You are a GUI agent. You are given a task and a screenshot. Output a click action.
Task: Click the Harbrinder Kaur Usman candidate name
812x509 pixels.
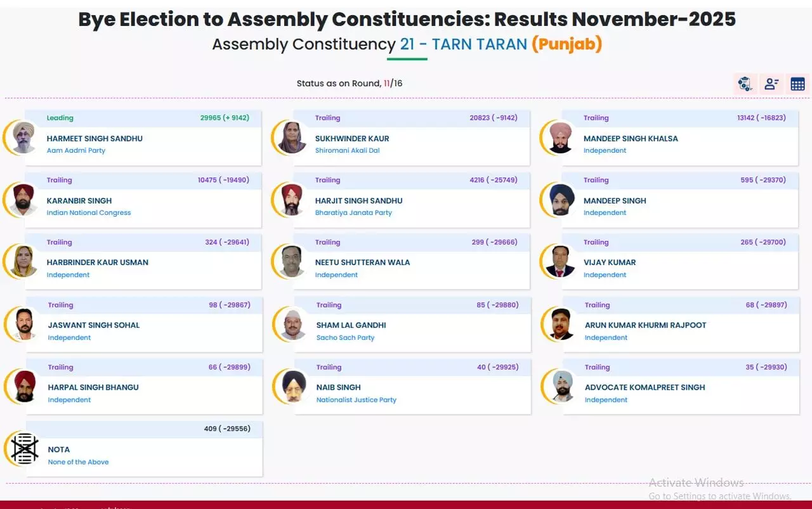tap(97, 262)
